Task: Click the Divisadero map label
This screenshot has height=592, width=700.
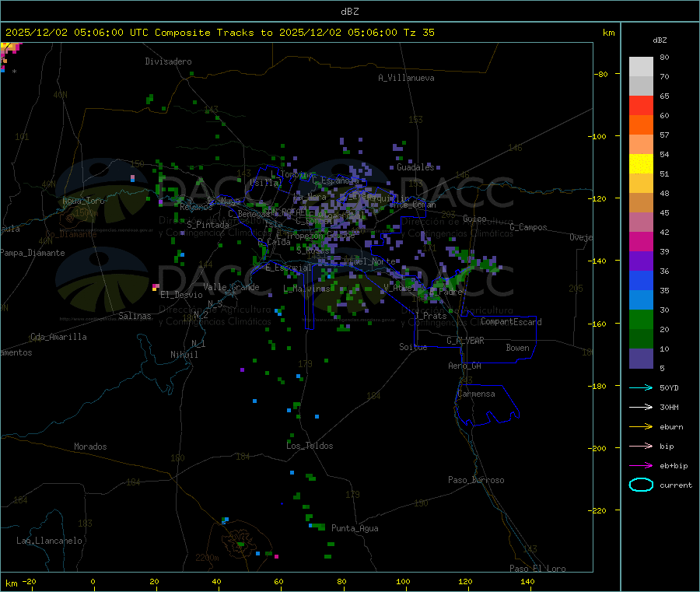Action: (168, 61)
